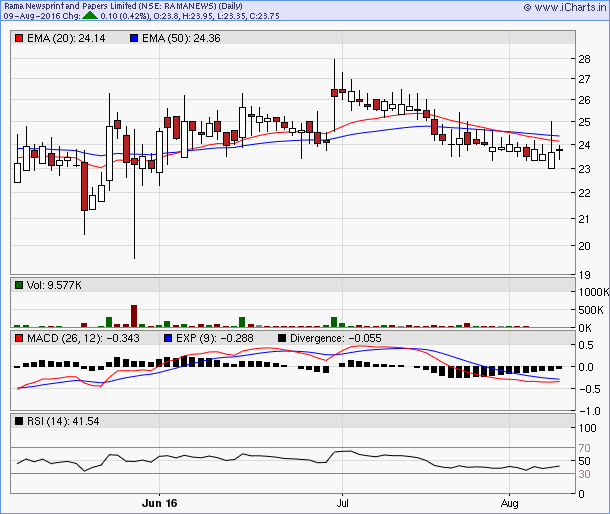This screenshot has height=514, width=610.
Task: Click the black Divergence legend swatch
Action: click(282, 338)
